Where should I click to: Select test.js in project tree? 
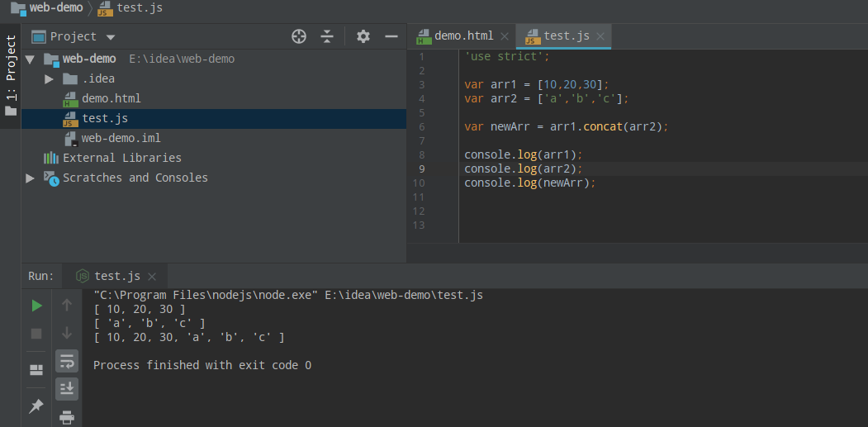pyautogui.click(x=105, y=118)
